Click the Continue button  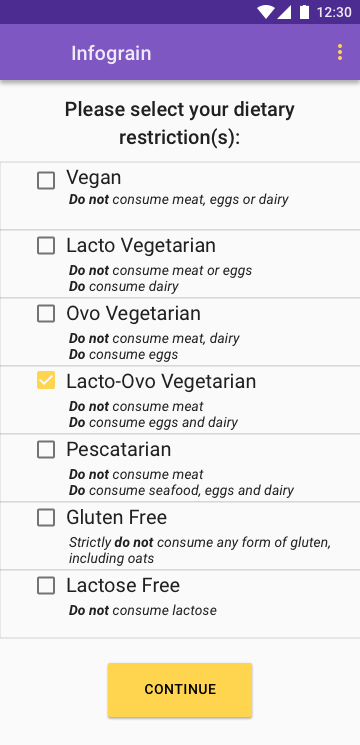[x=180, y=689]
